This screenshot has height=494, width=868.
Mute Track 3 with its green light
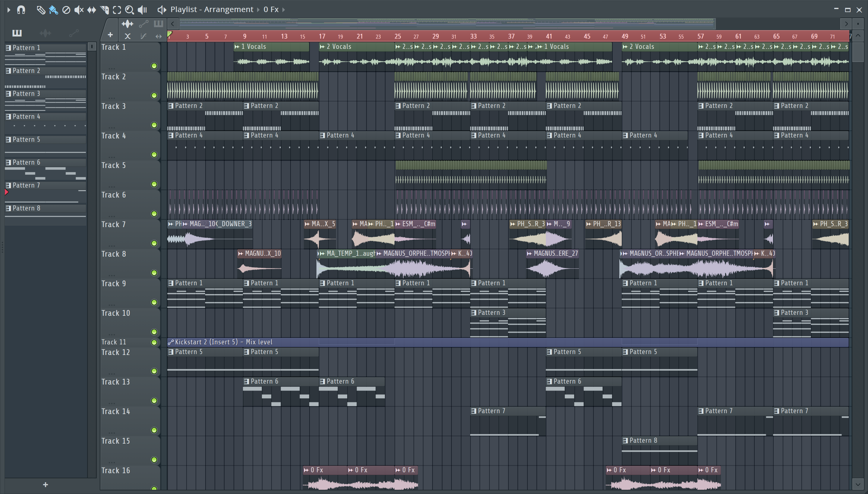coord(154,125)
